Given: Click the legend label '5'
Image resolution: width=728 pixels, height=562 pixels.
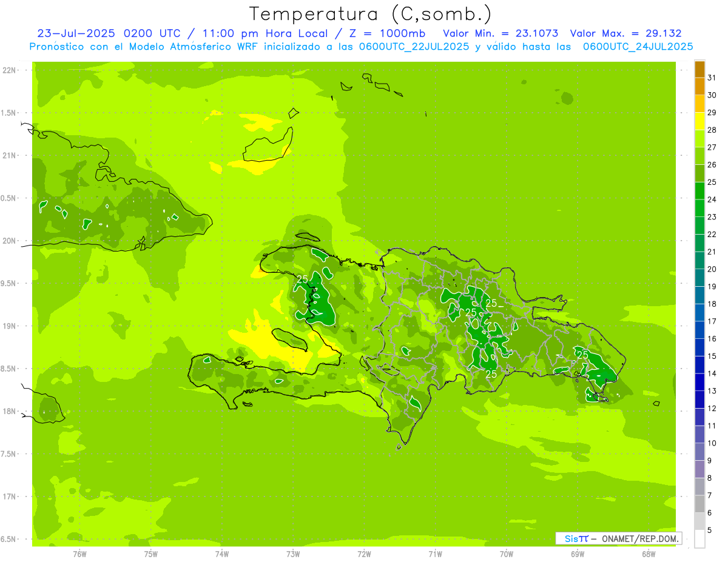Looking at the screenshot, I should pyautogui.click(x=710, y=530).
